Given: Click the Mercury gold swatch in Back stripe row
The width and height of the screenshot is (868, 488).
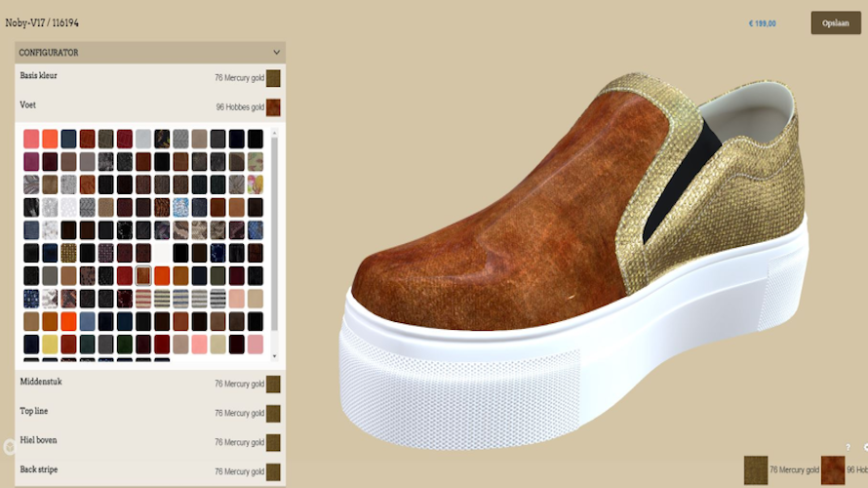Looking at the screenshot, I should pos(273,472).
